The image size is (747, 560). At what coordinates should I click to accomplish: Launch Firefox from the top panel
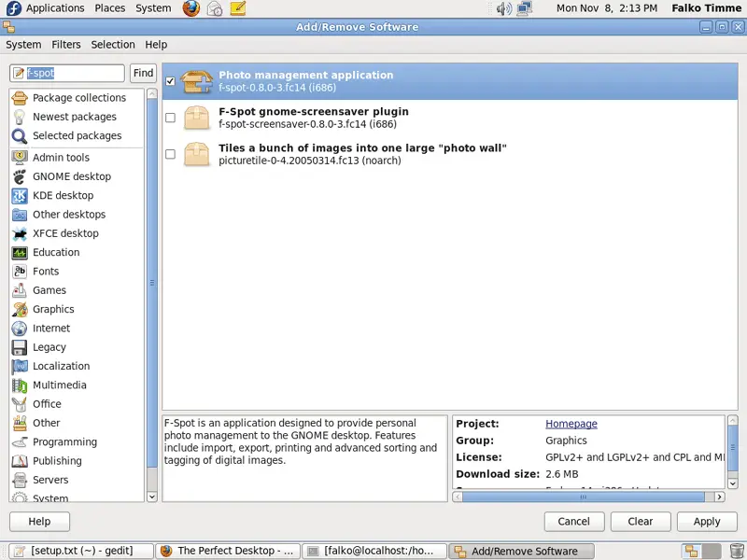coord(191,8)
